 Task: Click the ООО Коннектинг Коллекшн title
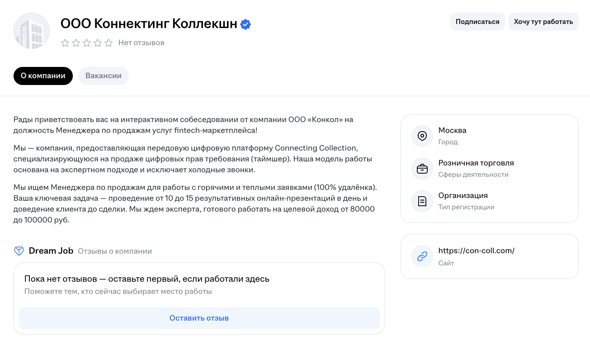[x=149, y=24]
